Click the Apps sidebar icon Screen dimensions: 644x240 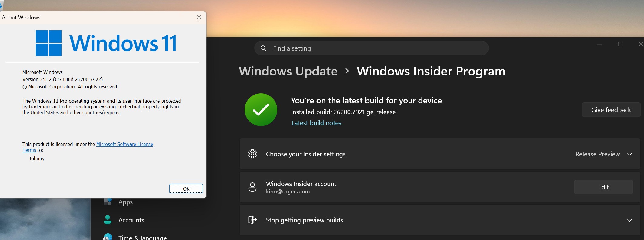tap(108, 202)
